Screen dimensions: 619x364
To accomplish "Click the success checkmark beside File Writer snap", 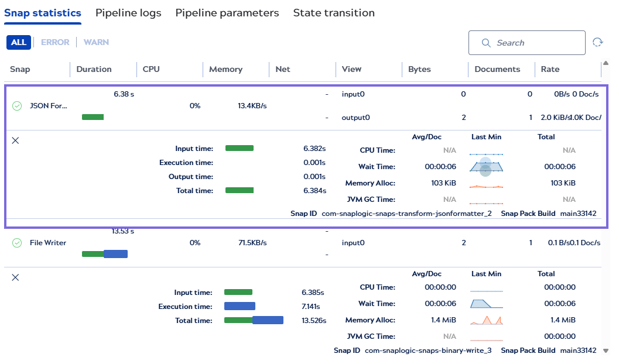I will click(x=16, y=242).
